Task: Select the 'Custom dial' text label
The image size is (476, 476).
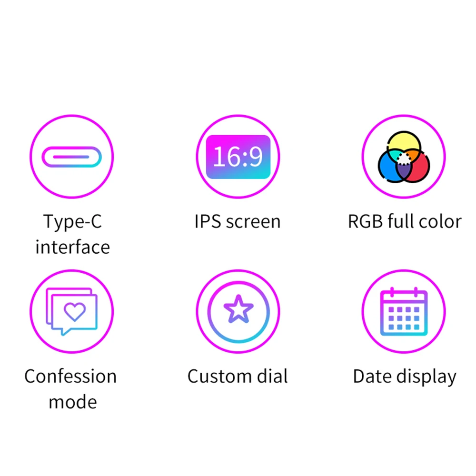Action: [x=238, y=376]
